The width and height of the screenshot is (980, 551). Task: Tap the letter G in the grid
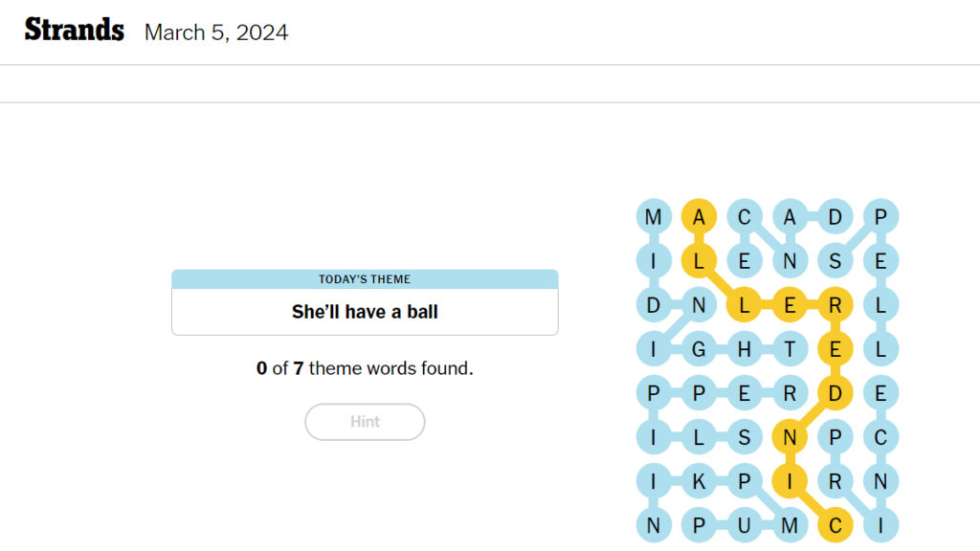(x=699, y=350)
